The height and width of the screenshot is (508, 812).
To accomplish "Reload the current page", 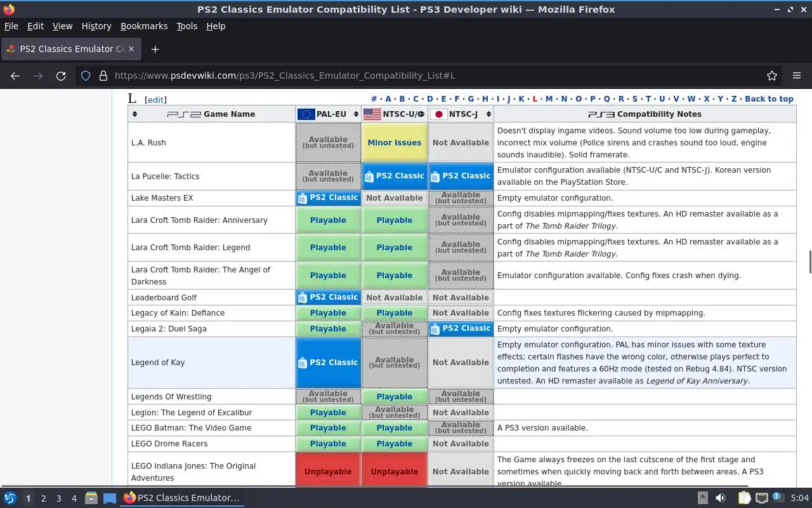I will pyautogui.click(x=61, y=76).
